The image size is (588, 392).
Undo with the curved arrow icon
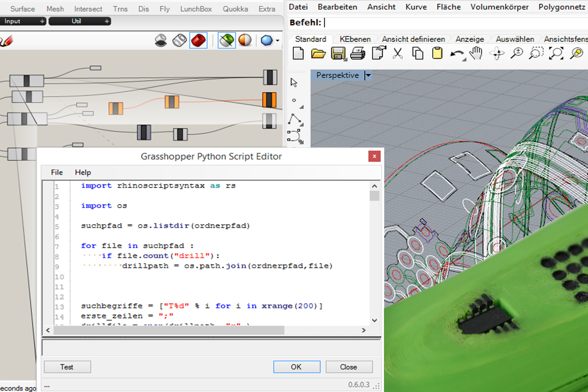(457, 54)
